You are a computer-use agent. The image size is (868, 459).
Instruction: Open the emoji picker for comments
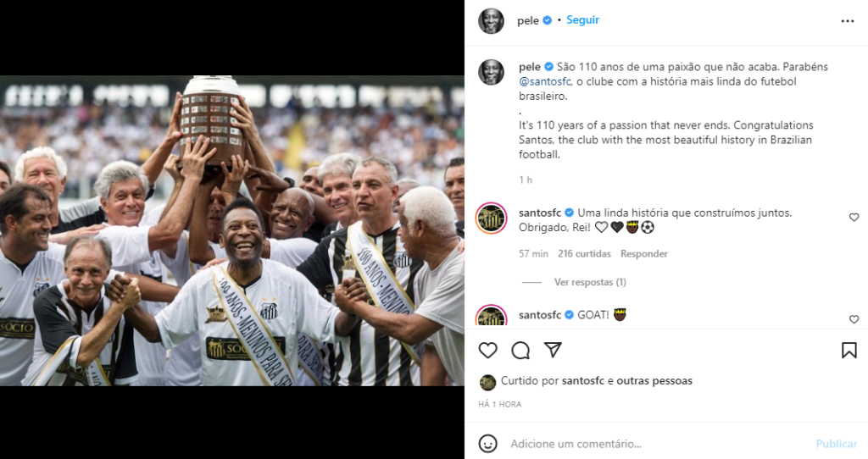coord(488,443)
